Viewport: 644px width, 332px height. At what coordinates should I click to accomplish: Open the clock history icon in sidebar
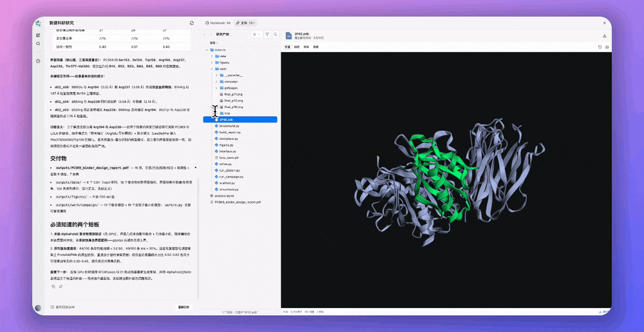click(38, 61)
